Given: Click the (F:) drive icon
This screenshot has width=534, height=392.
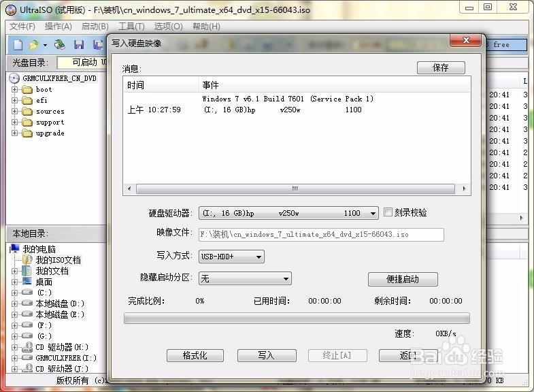Looking at the screenshot, I should [x=27, y=325].
